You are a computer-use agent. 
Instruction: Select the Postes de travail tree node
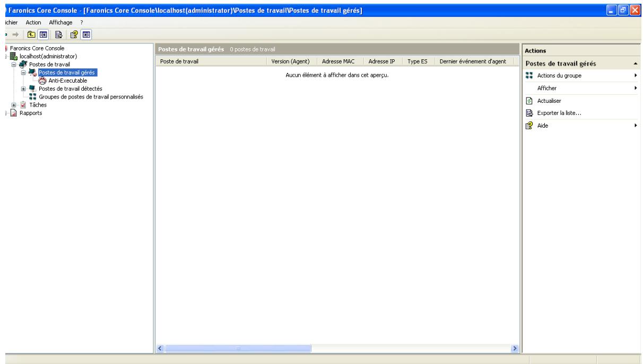[48, 65]
